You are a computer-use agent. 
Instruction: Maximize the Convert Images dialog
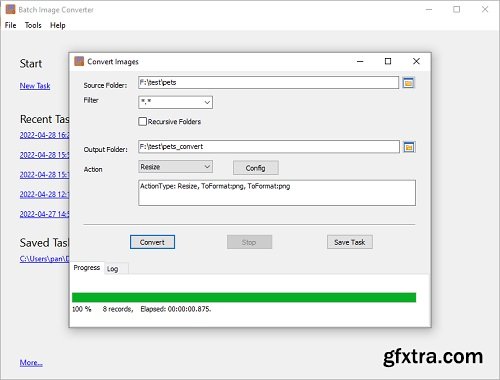point(388,61)
